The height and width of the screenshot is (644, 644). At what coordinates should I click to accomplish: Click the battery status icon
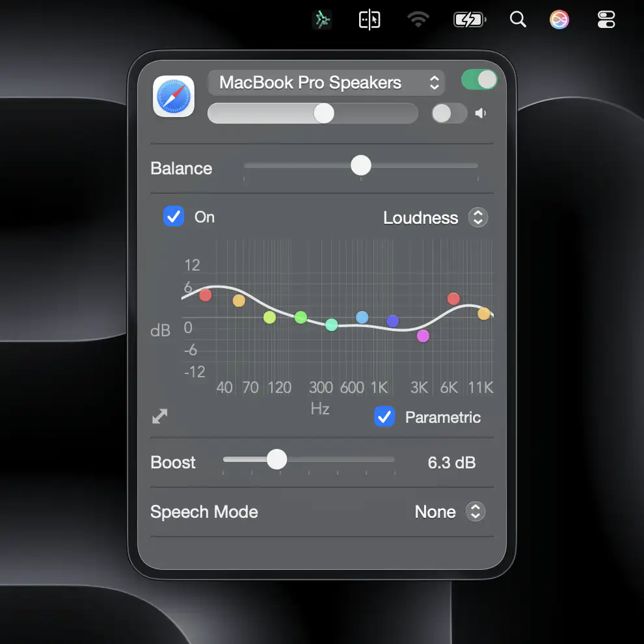pyautogui.click(x=469, y=20)
